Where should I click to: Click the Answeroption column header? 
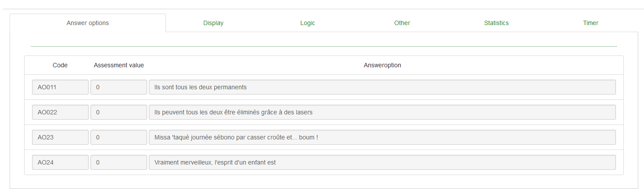tap(382, 65)
